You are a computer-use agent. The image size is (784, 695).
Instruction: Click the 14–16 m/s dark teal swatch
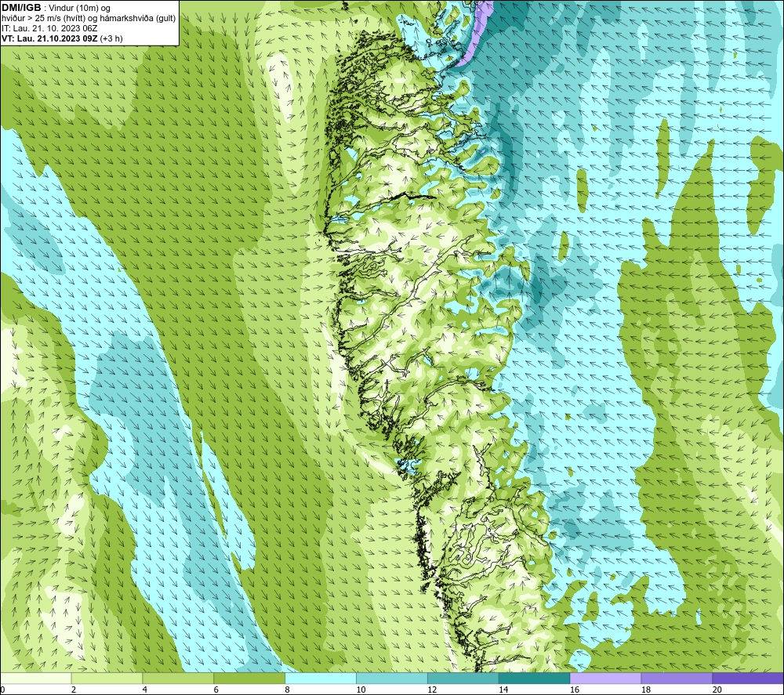(x=535, y=678)
